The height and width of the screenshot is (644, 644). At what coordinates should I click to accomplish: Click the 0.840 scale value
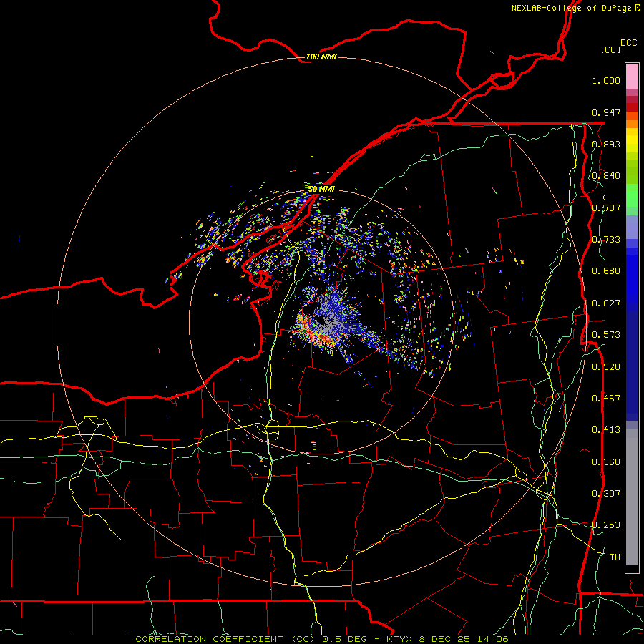click(x=606, y=176)
